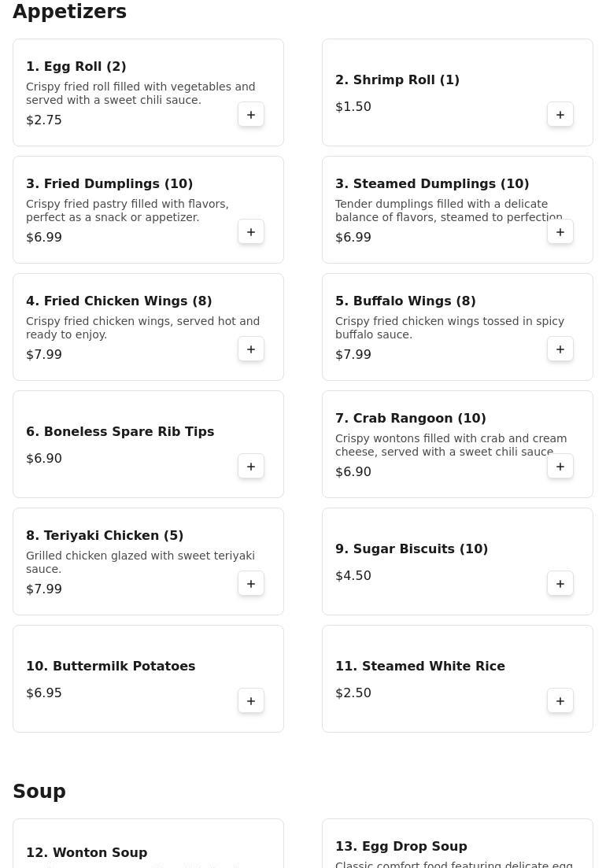Add Teriyaki Chicken (5) to order

click(251, 584)
